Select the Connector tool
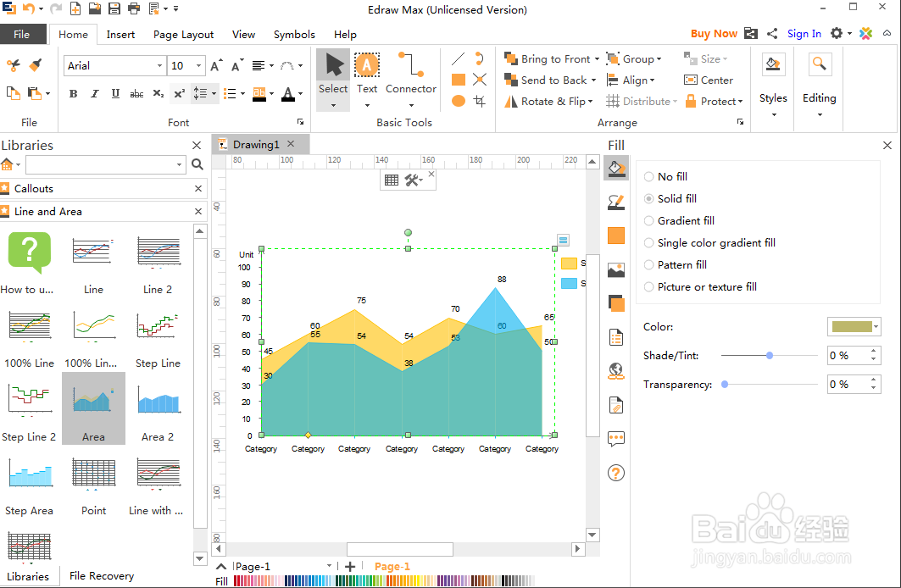The height and width of the screenshot is (588, 901). [x=411, y=80]
